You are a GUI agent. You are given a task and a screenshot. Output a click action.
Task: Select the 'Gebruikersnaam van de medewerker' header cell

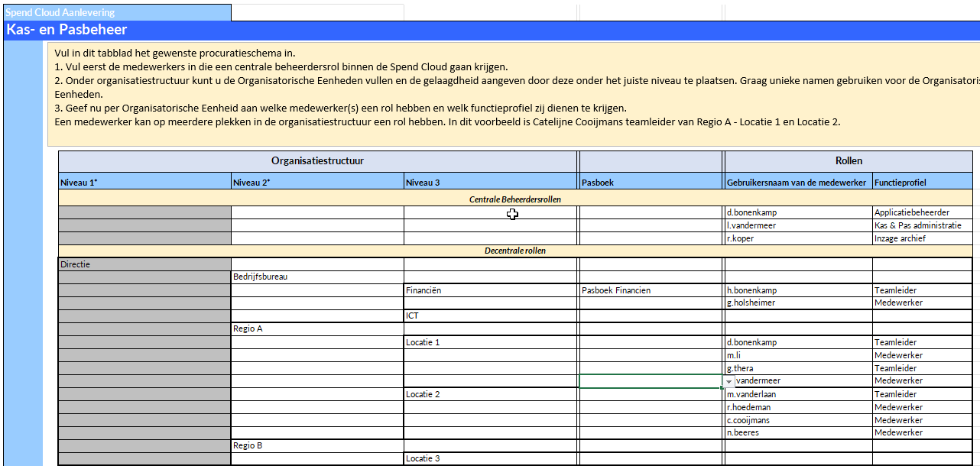pos(798,182)
